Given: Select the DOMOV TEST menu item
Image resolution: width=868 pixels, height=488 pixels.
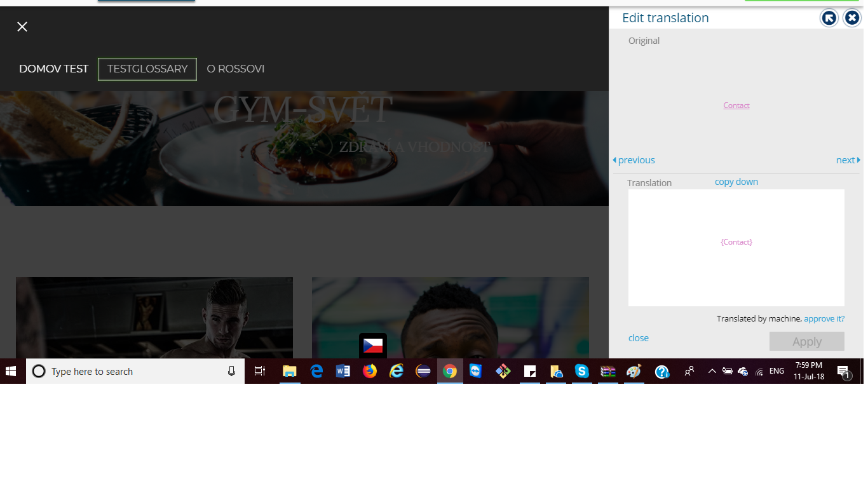Looking at the screenshot, I should click(x=53, y=69).
